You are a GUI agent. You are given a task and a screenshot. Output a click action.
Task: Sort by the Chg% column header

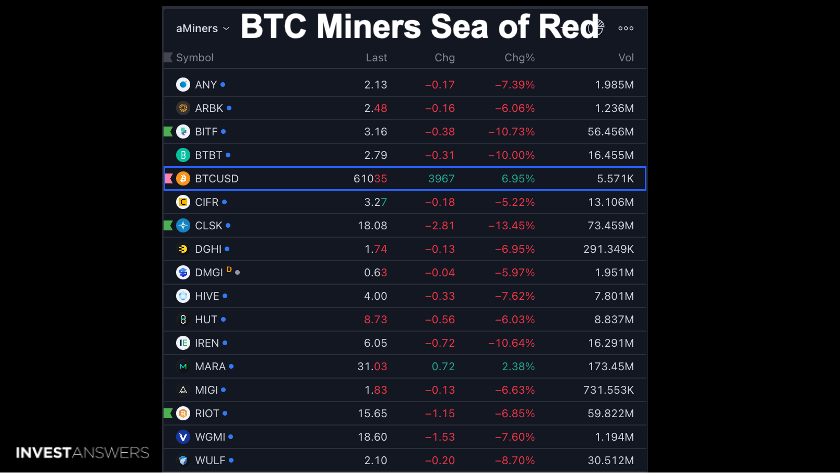[519, 57]
